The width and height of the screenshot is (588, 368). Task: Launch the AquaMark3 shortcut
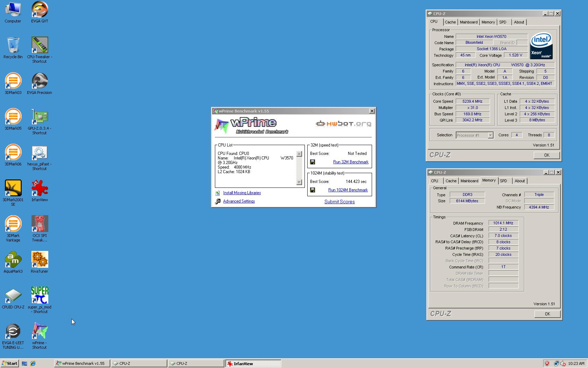[x=13, y=263]
